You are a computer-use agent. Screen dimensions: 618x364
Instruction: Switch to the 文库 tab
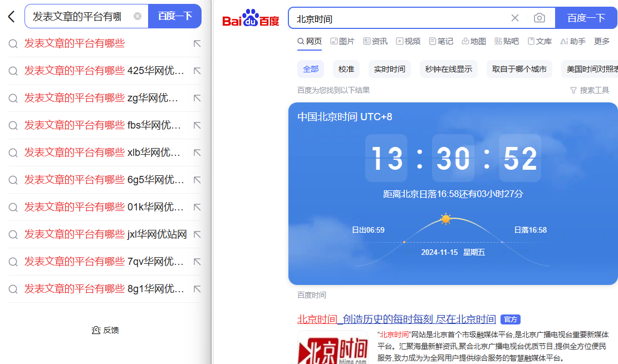539,41
